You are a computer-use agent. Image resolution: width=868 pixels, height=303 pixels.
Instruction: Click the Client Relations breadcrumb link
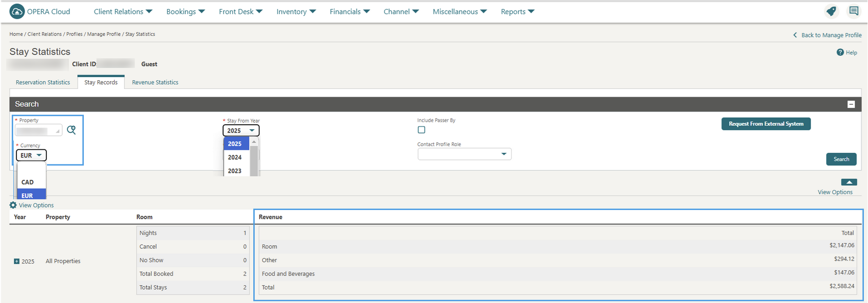(x=44, y=34)
